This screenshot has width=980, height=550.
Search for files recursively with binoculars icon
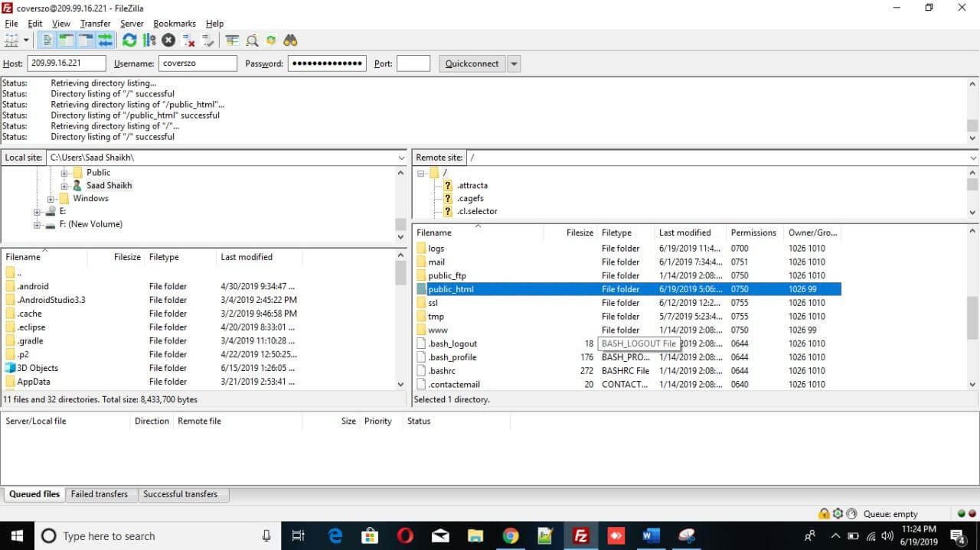(x=290, y=40)
